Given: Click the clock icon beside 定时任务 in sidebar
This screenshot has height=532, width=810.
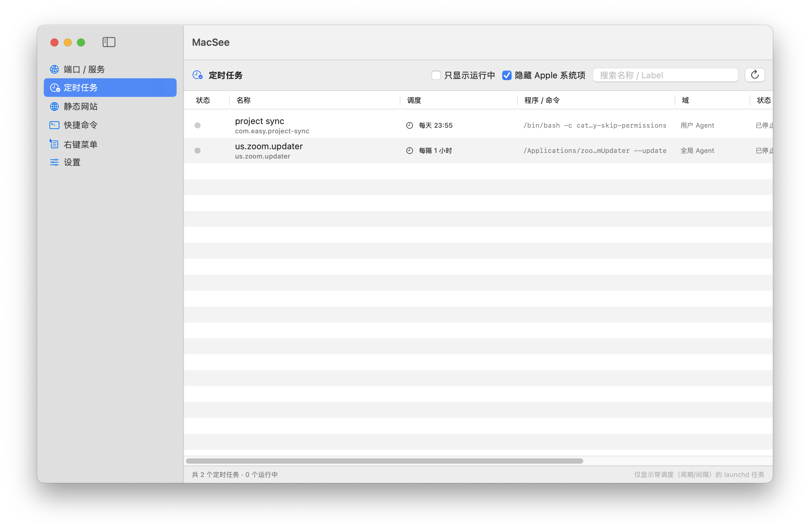Looking at the screenshot, I should [x=55, y=88].
